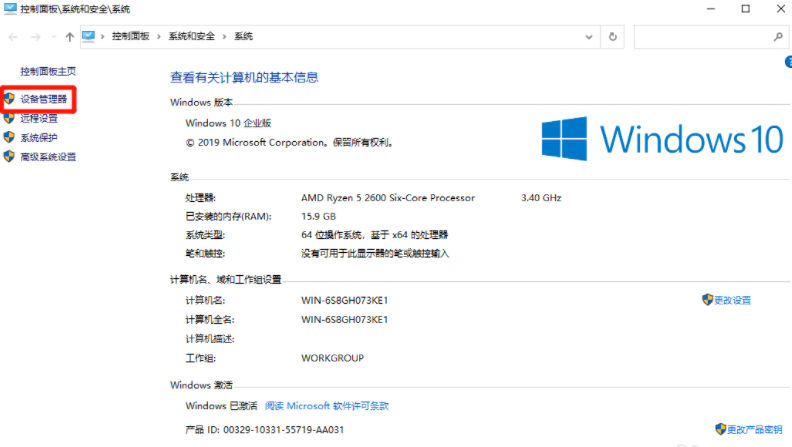Screen dimensions: 792x447
Task: Click the 2019 Microsoft Corporation copyright text
Action: click(x=289, y=143)
